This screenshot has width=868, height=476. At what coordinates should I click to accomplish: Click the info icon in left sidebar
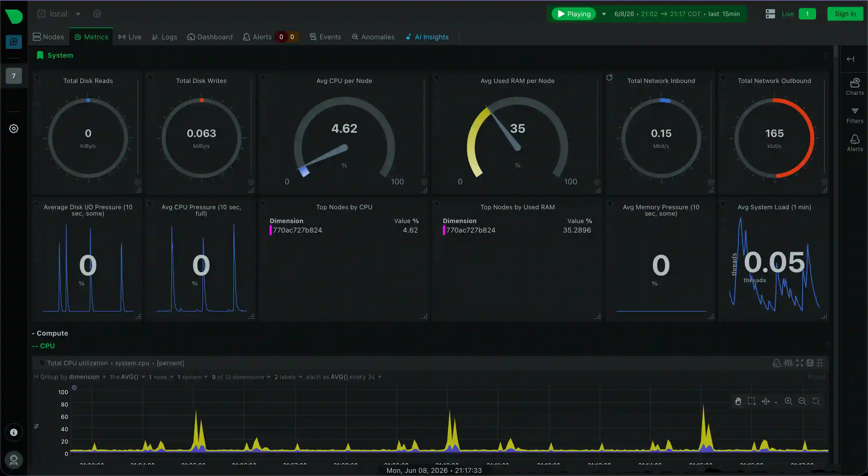14,432
